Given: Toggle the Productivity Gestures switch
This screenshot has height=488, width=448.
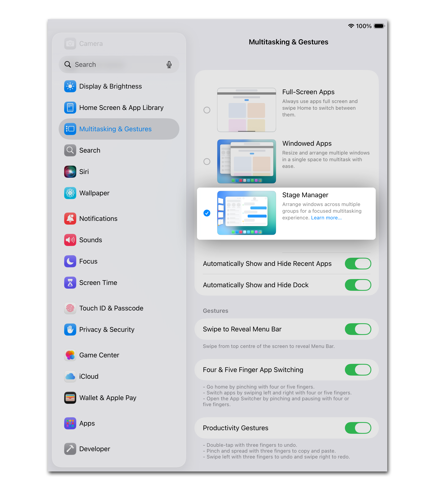Looking at the screenshot, I should pos(358,428).
